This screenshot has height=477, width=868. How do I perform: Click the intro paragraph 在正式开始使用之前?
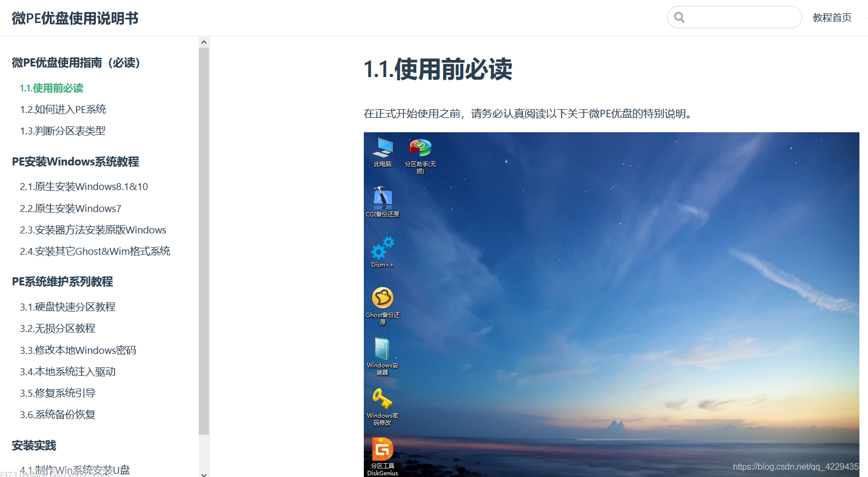coord(529,113)
